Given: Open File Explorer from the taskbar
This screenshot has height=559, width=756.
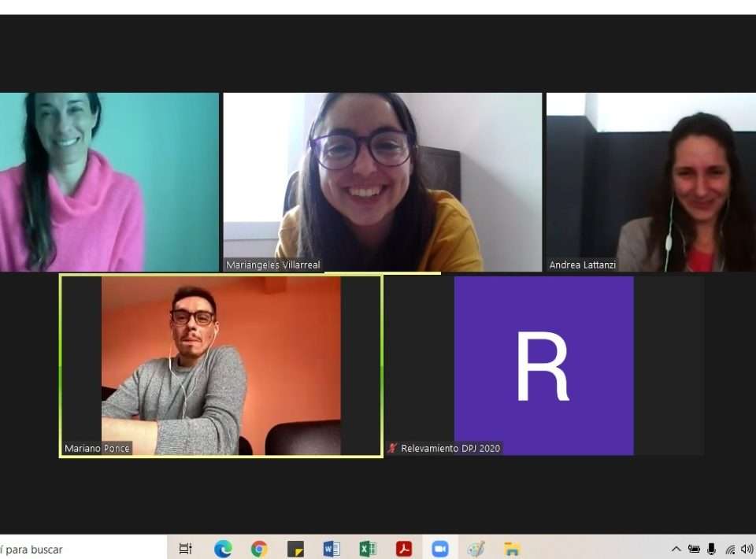Looking at the screenshot, I should [512, 549].
